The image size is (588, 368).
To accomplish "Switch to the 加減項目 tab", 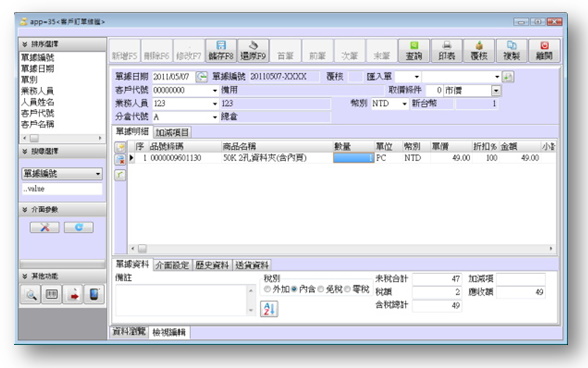I will [172, 132].
